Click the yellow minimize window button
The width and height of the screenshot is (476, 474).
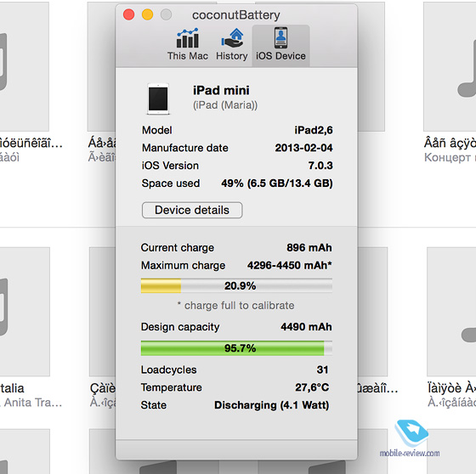coord(148,14)
